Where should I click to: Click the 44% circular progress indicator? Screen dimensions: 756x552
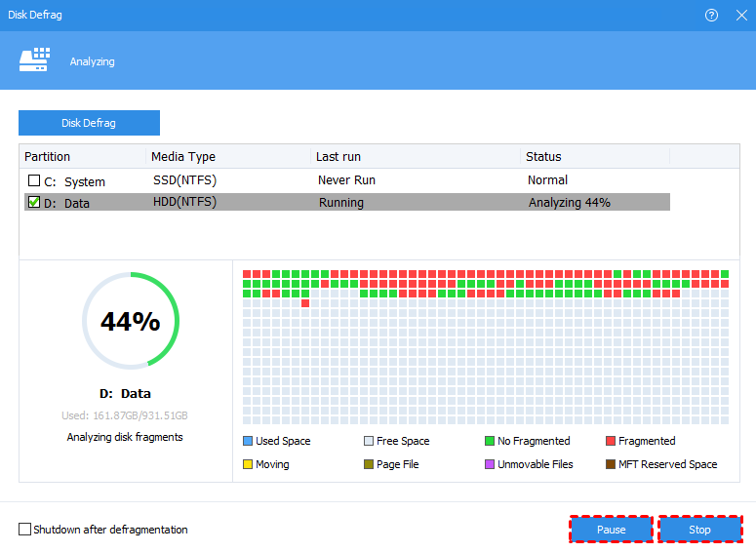(131, 321)
